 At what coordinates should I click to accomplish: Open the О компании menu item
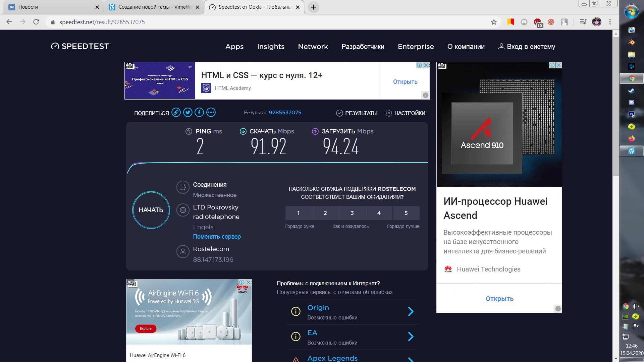coord(466,47)
